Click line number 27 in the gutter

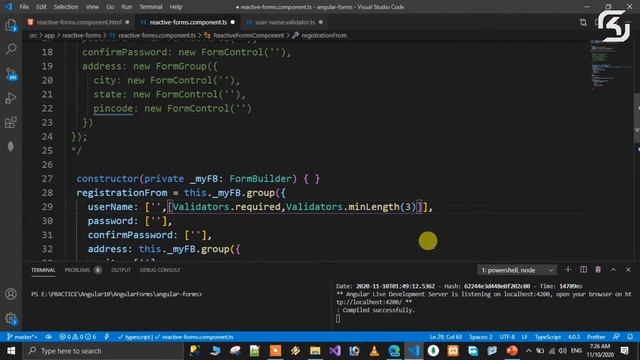[x=47, y=179]
